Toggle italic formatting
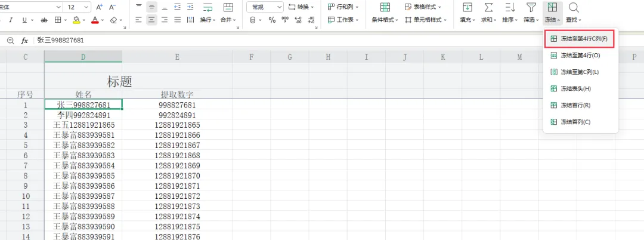Viewport: 644px width, 240px height. tap(11, 20)
